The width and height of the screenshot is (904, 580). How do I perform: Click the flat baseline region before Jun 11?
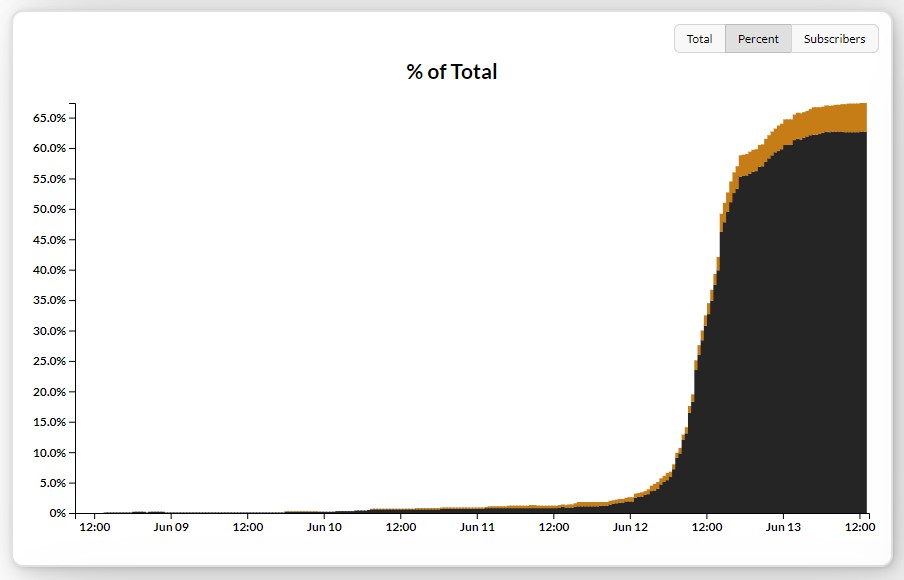[x=300, y=511]
